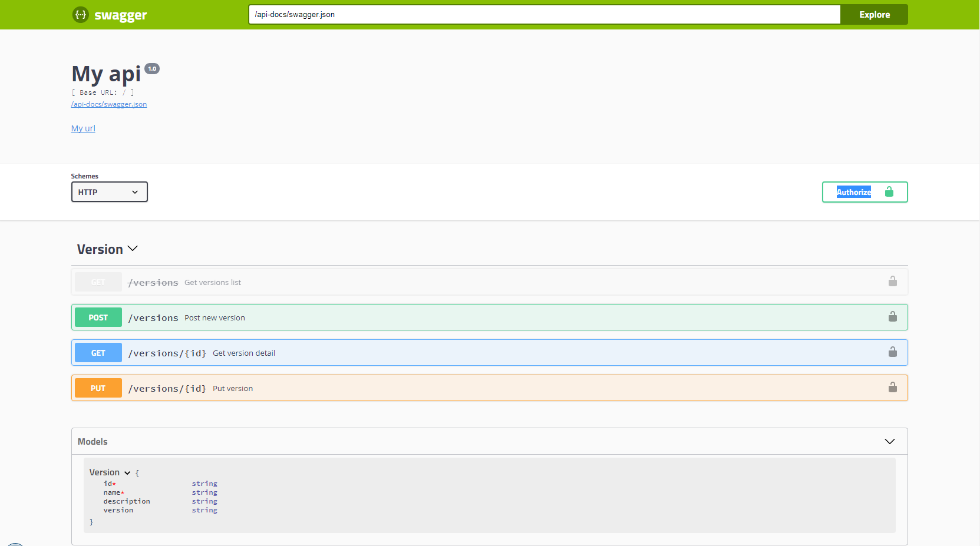Image resolution: width=980 pixels, height=546 pixels.
Task: Click the Authorize button
Action: click(854, 192)
